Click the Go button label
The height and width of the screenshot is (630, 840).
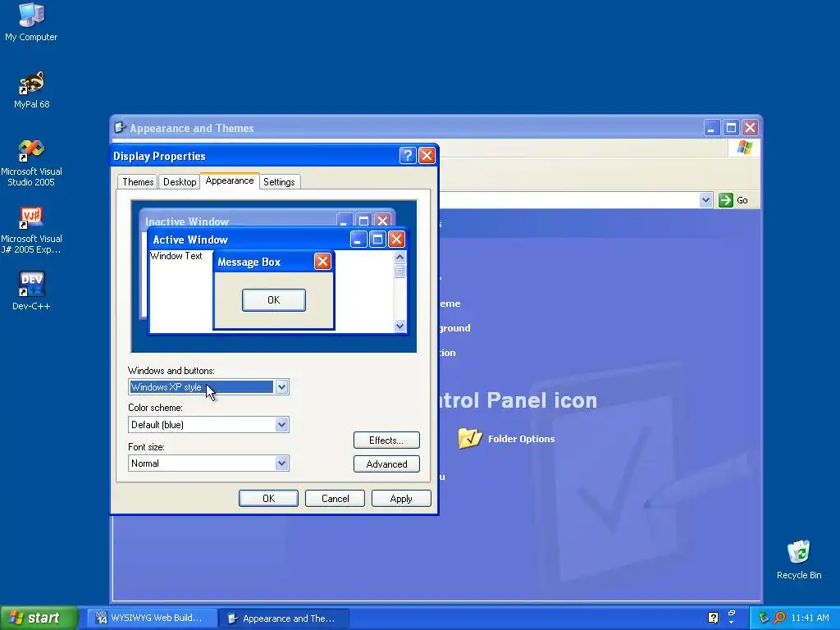tap(742, 200)
